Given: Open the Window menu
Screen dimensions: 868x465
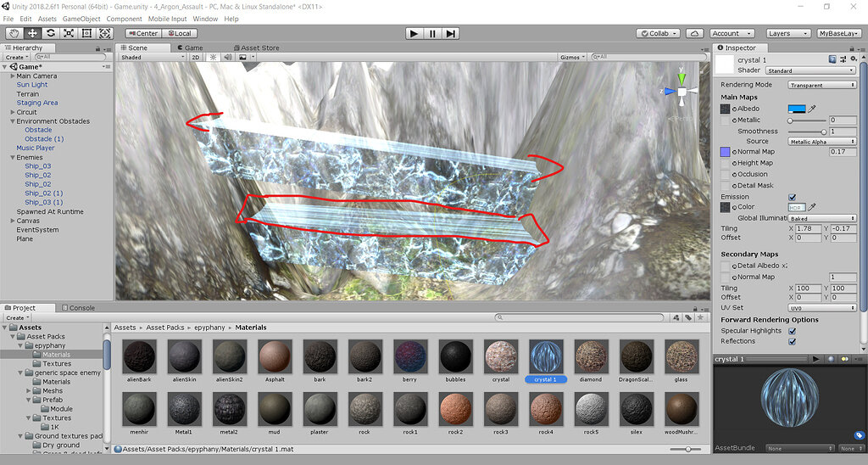Looking at the screenshot, I should [205, 19].
